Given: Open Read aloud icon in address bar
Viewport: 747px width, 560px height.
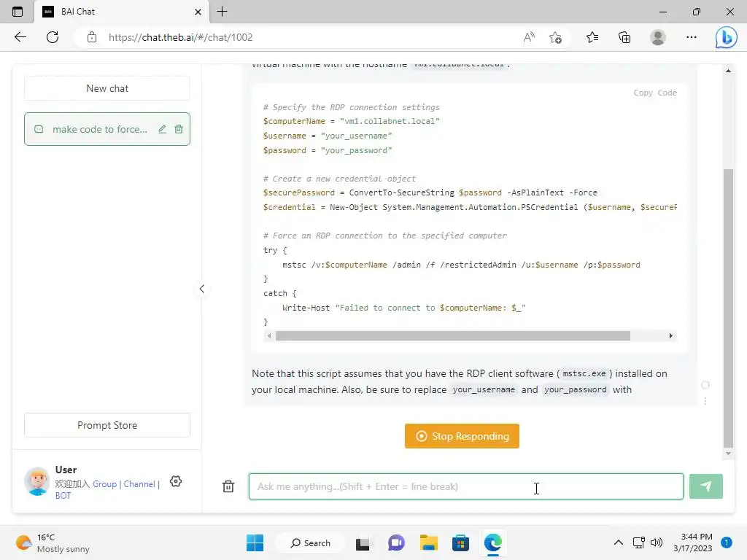Looking at the screenshot, I should (529, 37).
